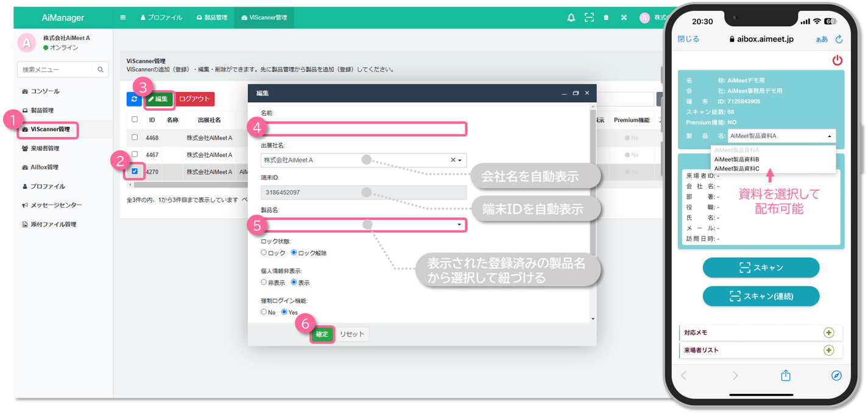Image resolution: width=868 pixels, height=414 pixels.
Task: Click the 検索メニュー search box
Action: coord(56,69)
